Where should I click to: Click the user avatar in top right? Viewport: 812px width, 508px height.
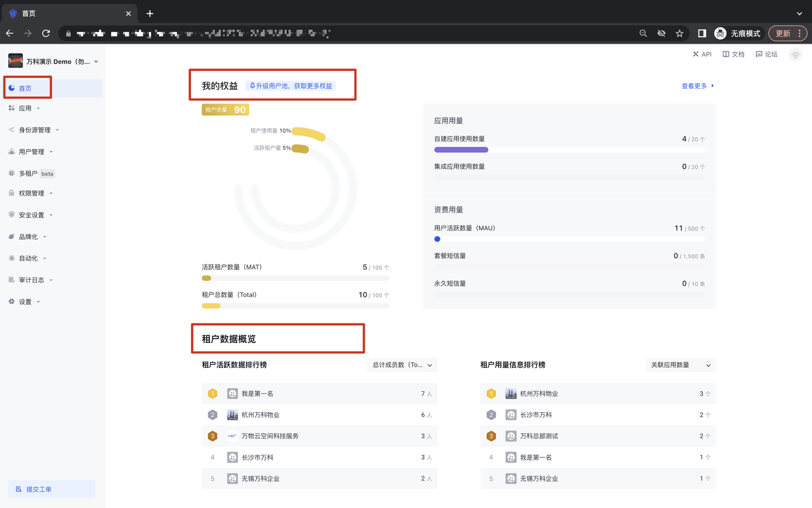click(795, 55)
